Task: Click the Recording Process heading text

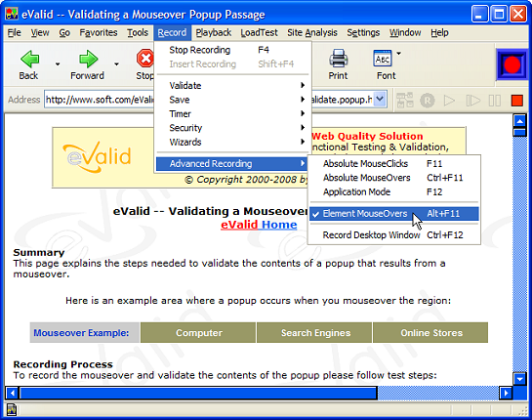Action: click(63, 364)
